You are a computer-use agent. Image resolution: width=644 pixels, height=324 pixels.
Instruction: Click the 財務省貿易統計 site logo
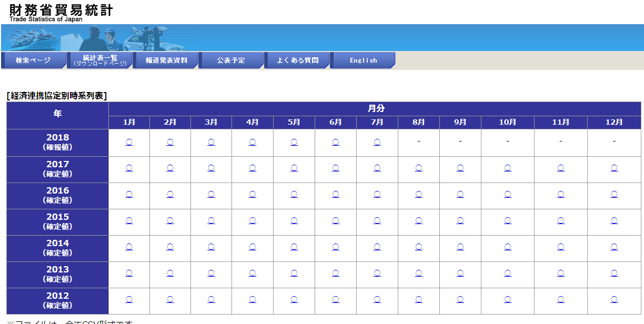(61, 13)
